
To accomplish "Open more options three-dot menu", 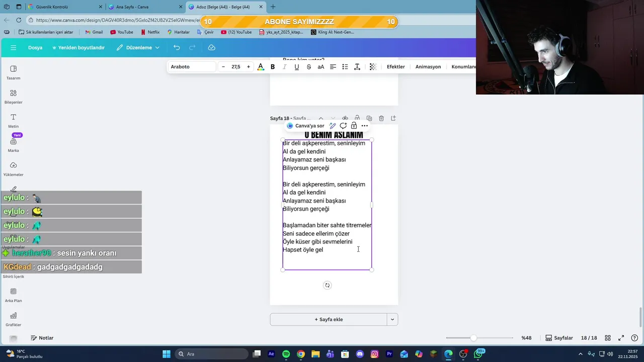I will click(x=364, y=126).
